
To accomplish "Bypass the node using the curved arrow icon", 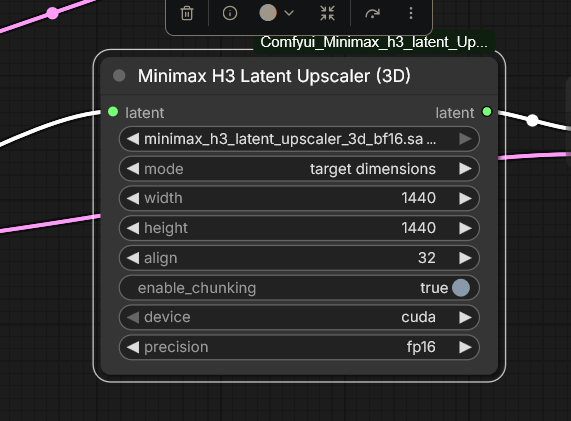I will [372, 13].
